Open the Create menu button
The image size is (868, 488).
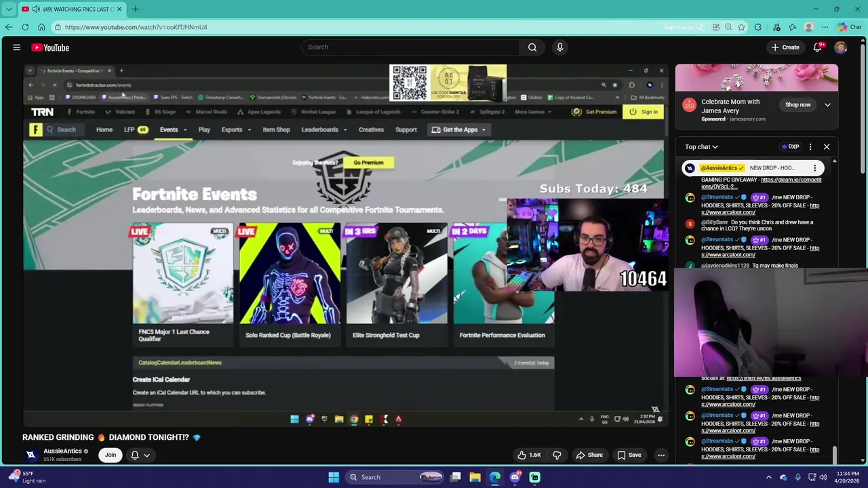785,47
